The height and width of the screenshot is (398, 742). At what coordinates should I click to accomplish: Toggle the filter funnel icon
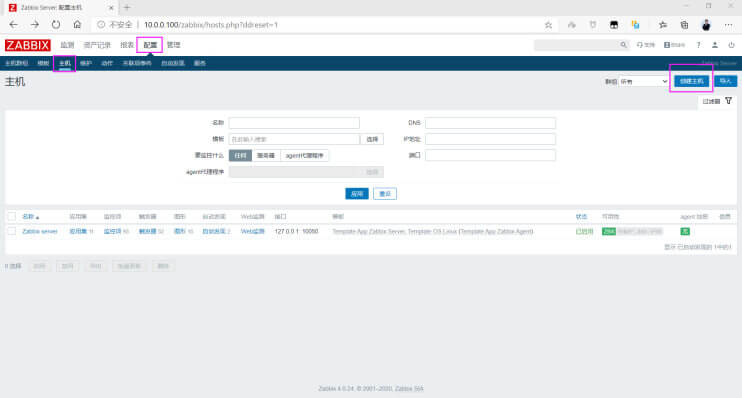point(728,101)
